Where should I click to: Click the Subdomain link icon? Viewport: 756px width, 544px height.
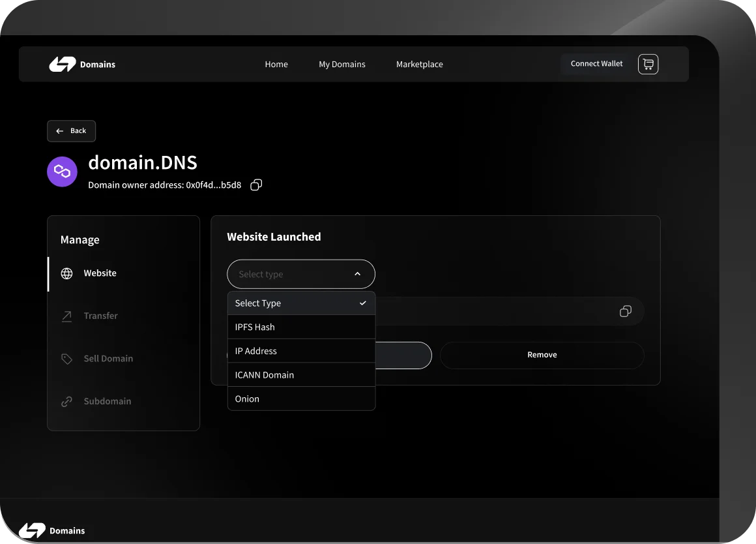click(66, 402)
